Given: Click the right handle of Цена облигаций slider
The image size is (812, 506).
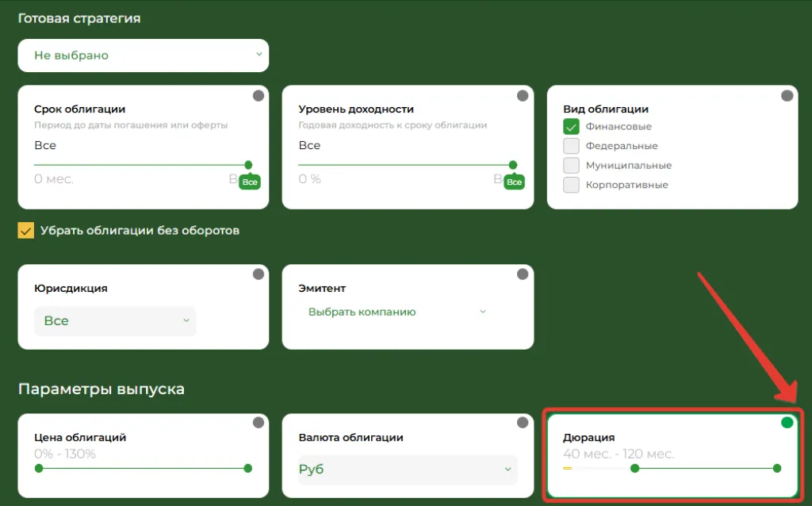Looking at the screenshot, I should pyautogui.click(x=248, y=469).
